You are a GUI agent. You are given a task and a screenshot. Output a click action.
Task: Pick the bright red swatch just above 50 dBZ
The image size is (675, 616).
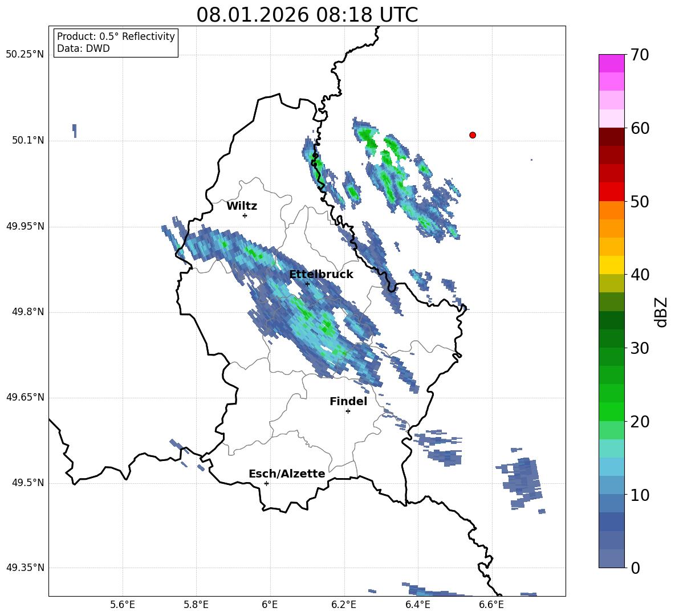click(612, 192)
